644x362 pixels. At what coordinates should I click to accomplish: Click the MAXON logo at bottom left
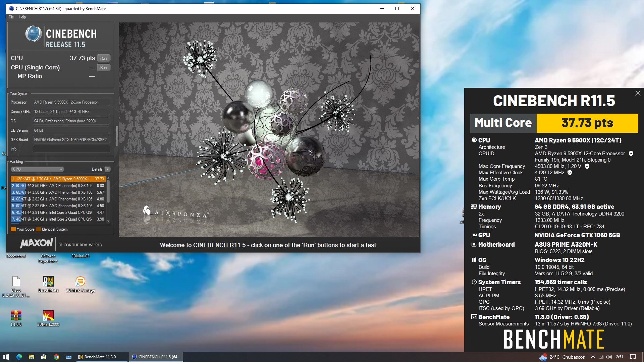click(x=36, y=243)
